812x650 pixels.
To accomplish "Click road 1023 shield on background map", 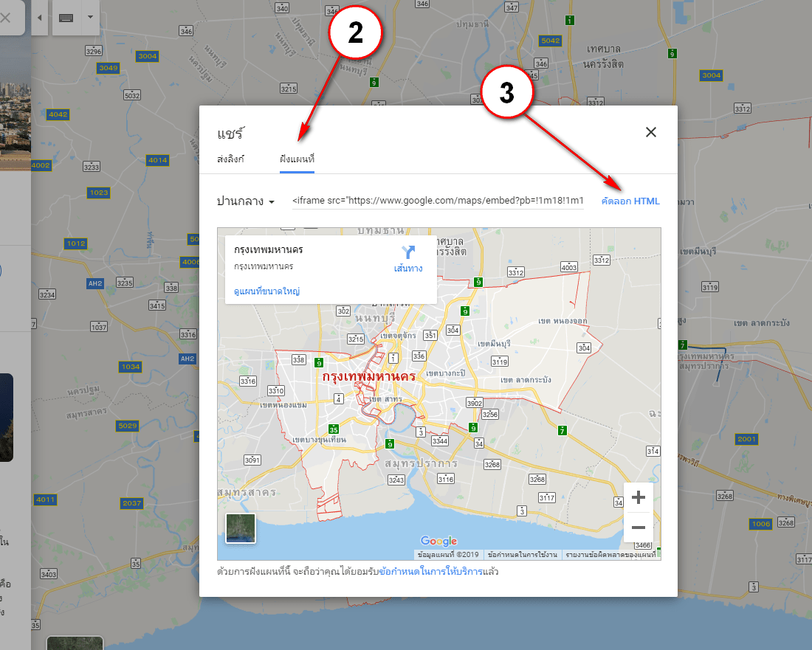I will click(x=99, y=193).
